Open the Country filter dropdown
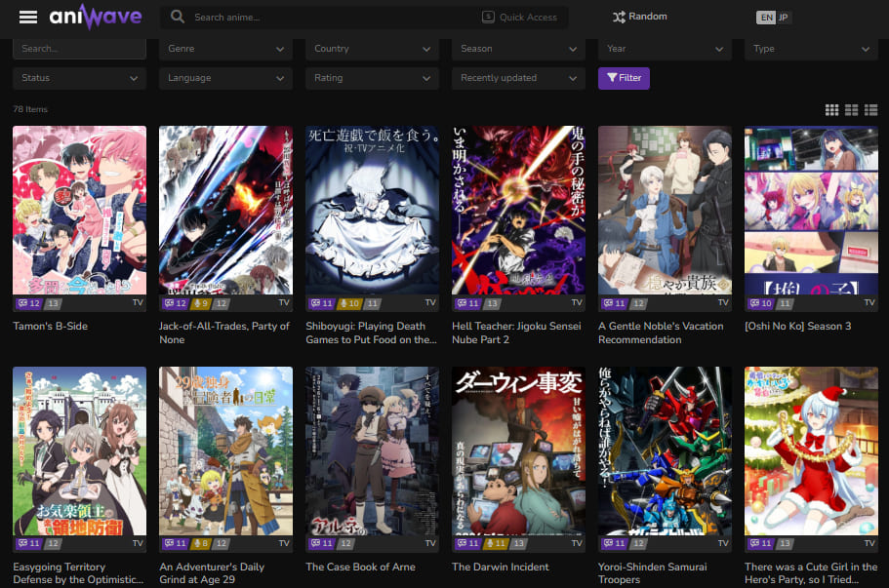Screen dimensions: 889x588 372,49
